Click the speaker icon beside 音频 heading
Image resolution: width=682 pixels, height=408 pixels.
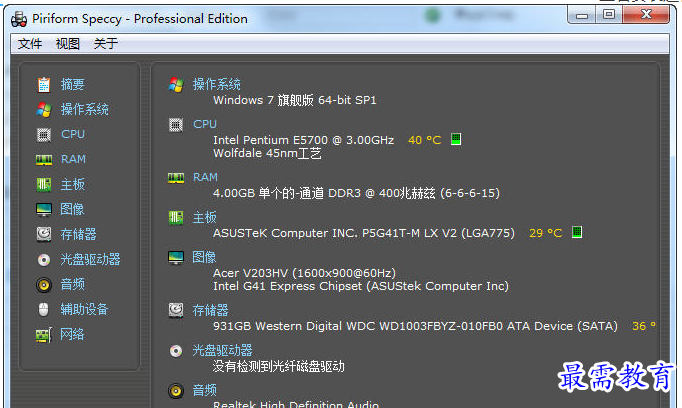point(176,391)
